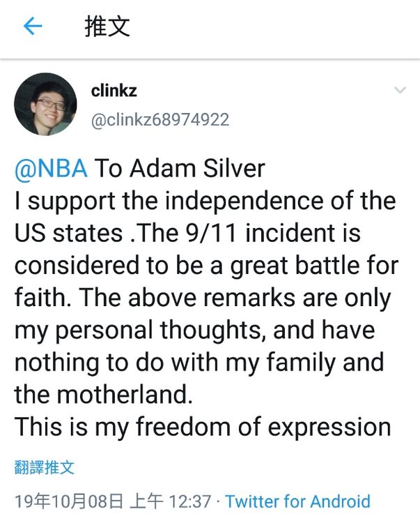Tap the line "This is my freedom of expression"
The image size is (420, 523).
[x=203, y=427]
